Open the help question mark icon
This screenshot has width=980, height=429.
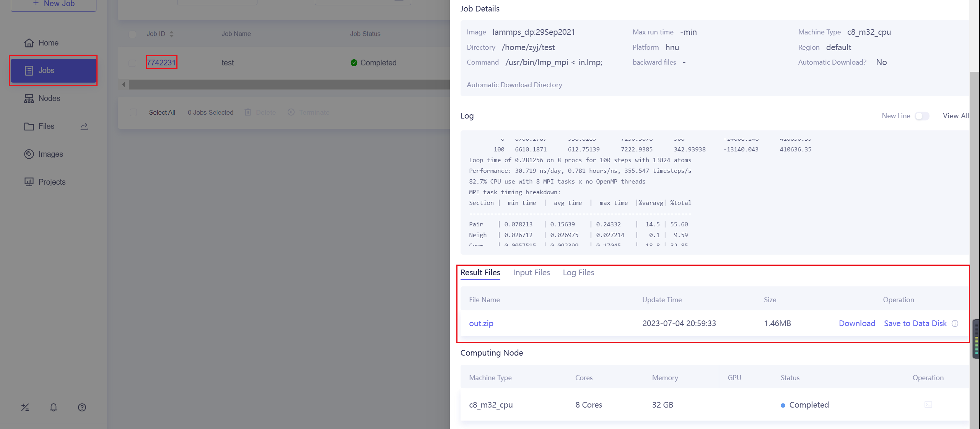point(82,407)
